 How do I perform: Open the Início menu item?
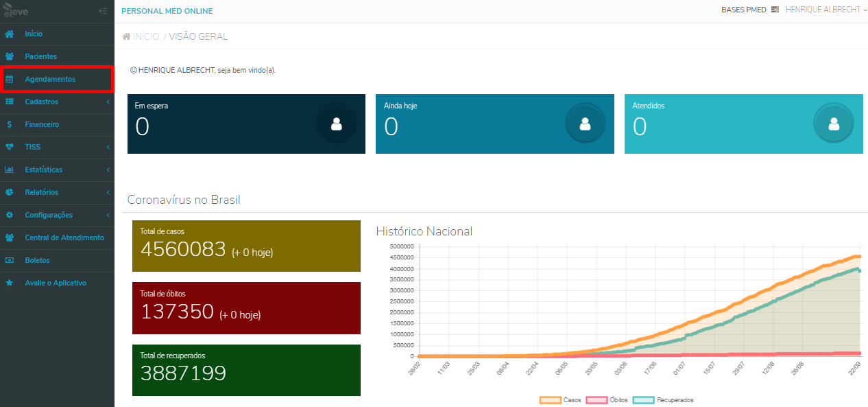(x=57, y=34)
